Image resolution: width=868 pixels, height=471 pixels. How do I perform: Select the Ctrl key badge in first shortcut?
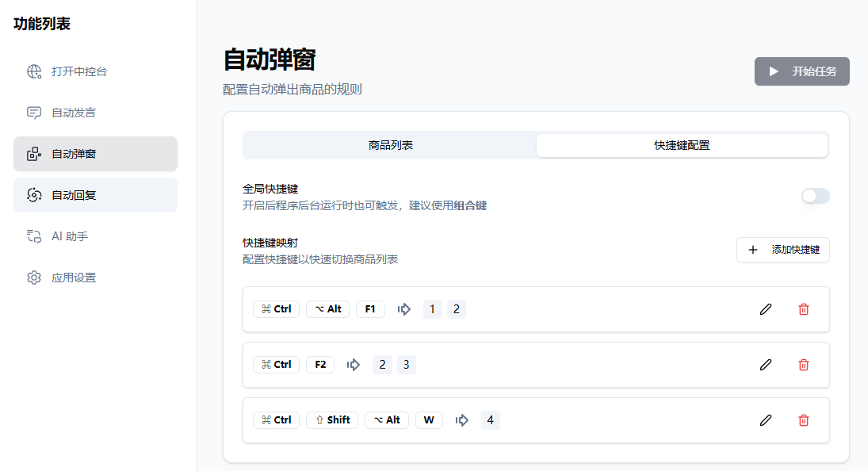(276, 309)
